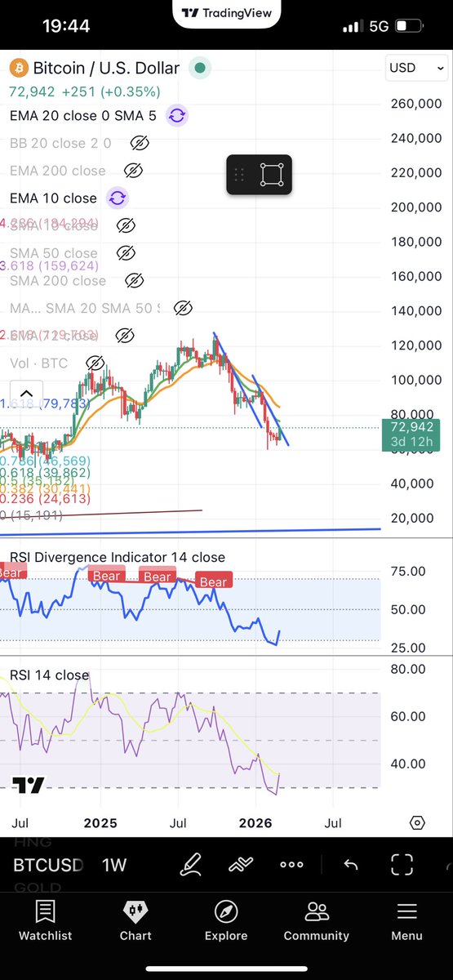Change the 1W timeframe interval

114,865
